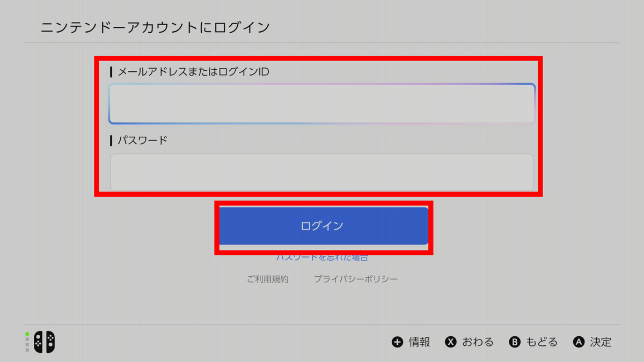Select the 情報 text in footer
The width and height of the screenshot is (644, 362).
[419, 342]
